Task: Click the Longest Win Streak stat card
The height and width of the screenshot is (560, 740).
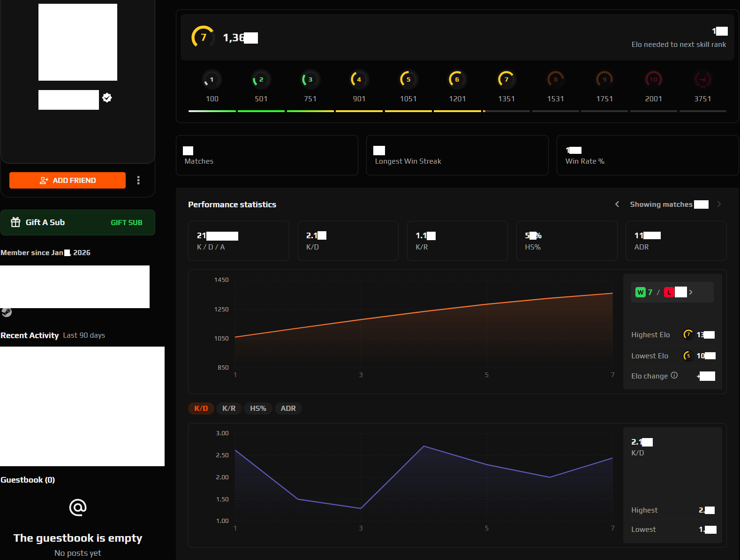Action: (x=457, y=155)
